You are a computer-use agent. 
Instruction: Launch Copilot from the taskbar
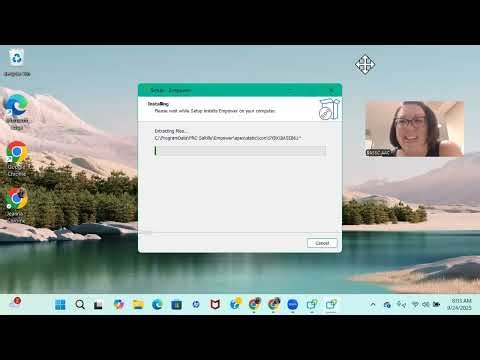click(x=119, y=304)
